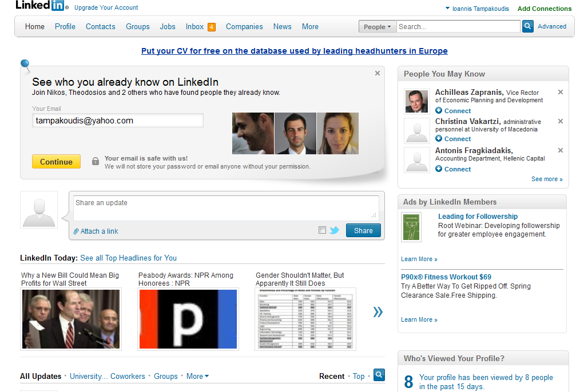This screenshot has height=392, width=576.
Task: Show next headlines with double-arrow
Action: (378, 312)
